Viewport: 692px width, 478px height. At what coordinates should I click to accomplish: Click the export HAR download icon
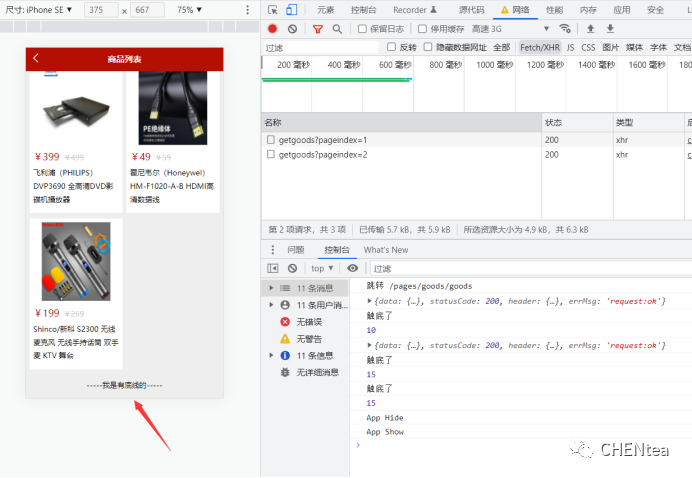pyautogui.click(x=610, y=29)
